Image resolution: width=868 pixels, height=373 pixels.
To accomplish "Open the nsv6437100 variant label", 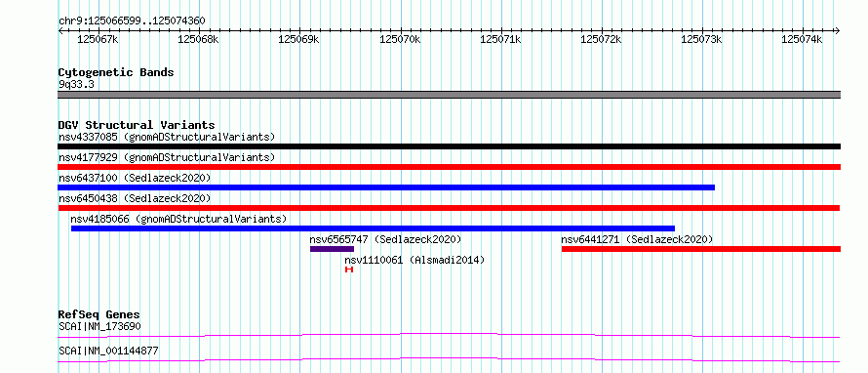I will click(135, 178).
